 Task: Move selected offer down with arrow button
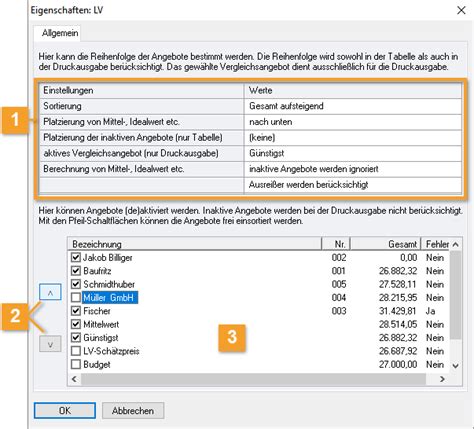tap(50, 344)
